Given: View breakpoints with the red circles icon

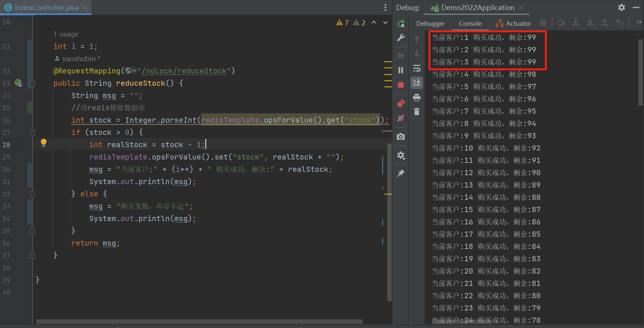Looking at the screenshot, I should [401, 103].
